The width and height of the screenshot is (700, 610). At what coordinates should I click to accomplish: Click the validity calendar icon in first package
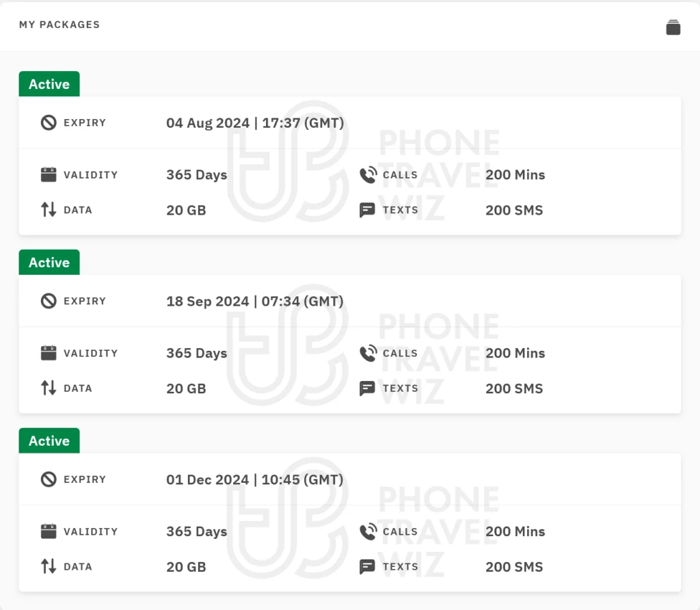49,174
